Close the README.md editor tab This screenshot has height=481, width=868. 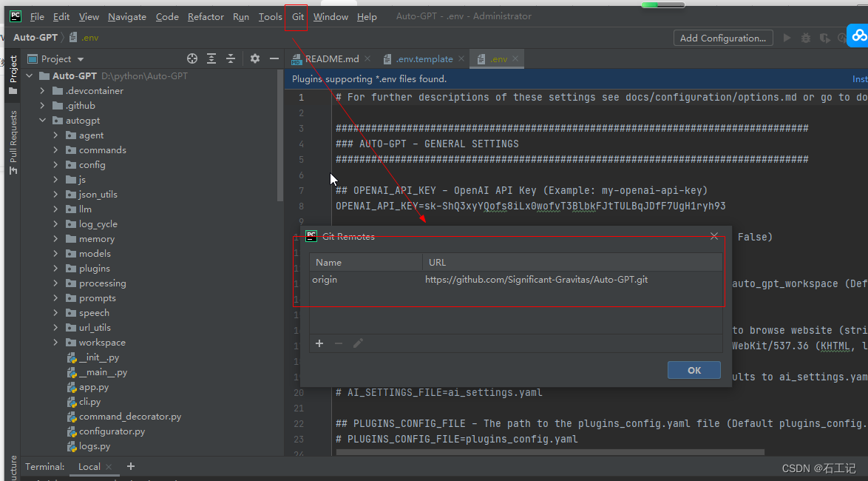(x=368, y=58)
